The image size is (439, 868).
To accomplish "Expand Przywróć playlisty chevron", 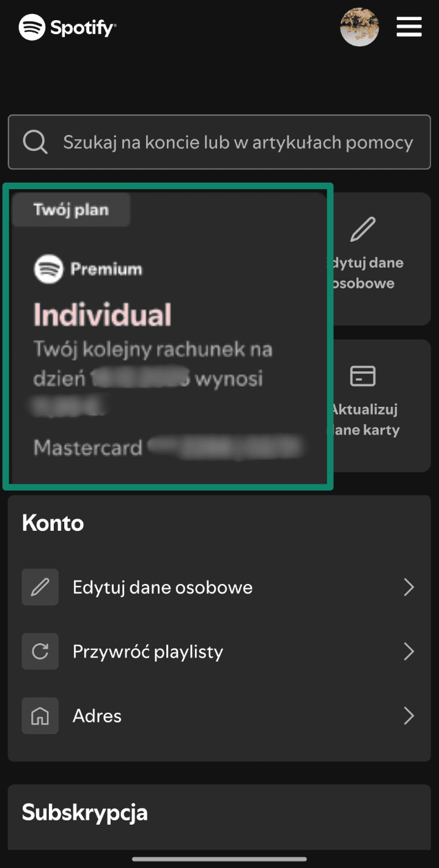I will click(x=409, y=652).
